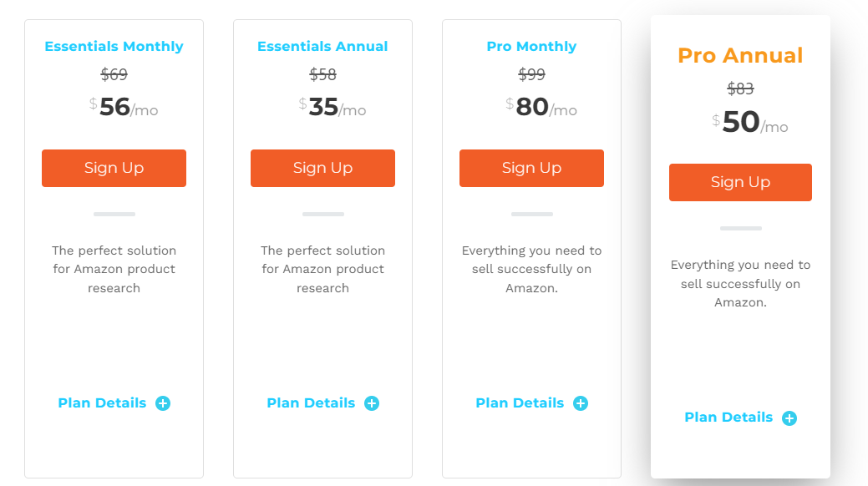Click the crossed-out $99 price

531,74
